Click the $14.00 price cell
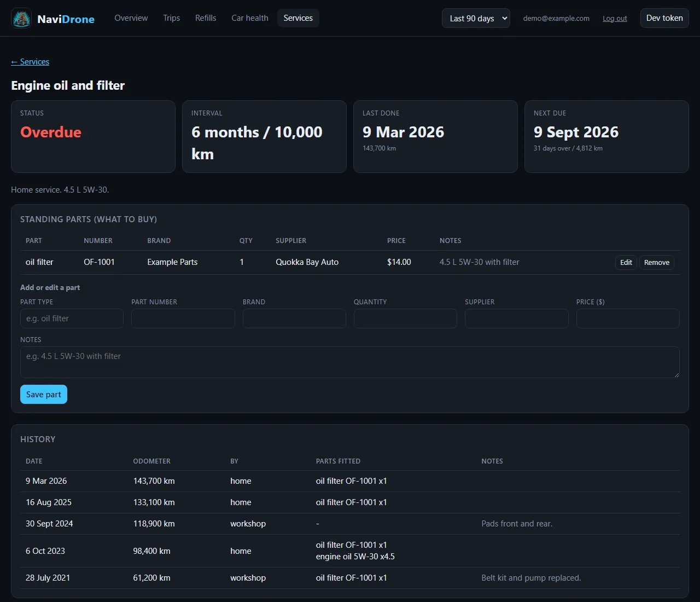This screenshot has width=700, height=602. [x=399, y=262]
